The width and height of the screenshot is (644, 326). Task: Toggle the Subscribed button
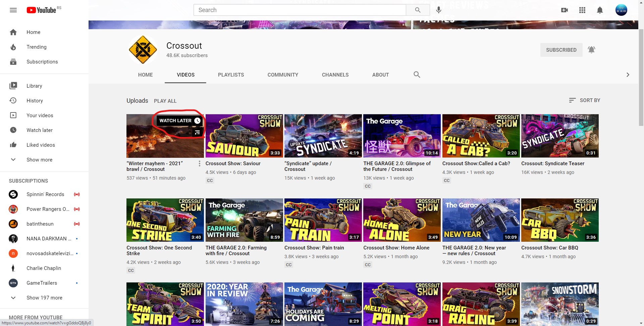tap(561, 50)
